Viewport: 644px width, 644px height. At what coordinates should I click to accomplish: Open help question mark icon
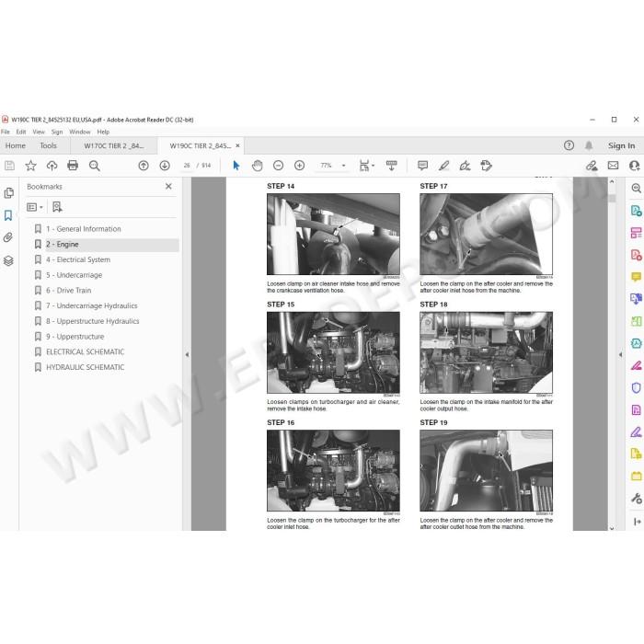coord(569,145)
